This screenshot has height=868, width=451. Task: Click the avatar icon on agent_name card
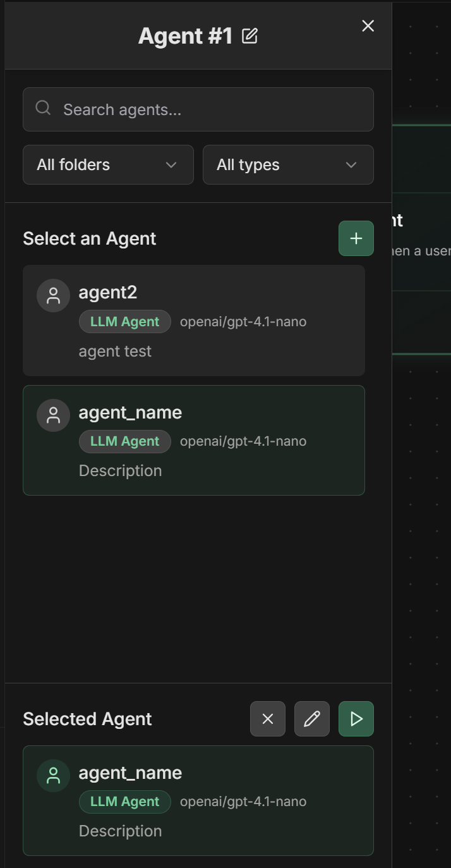53,415
